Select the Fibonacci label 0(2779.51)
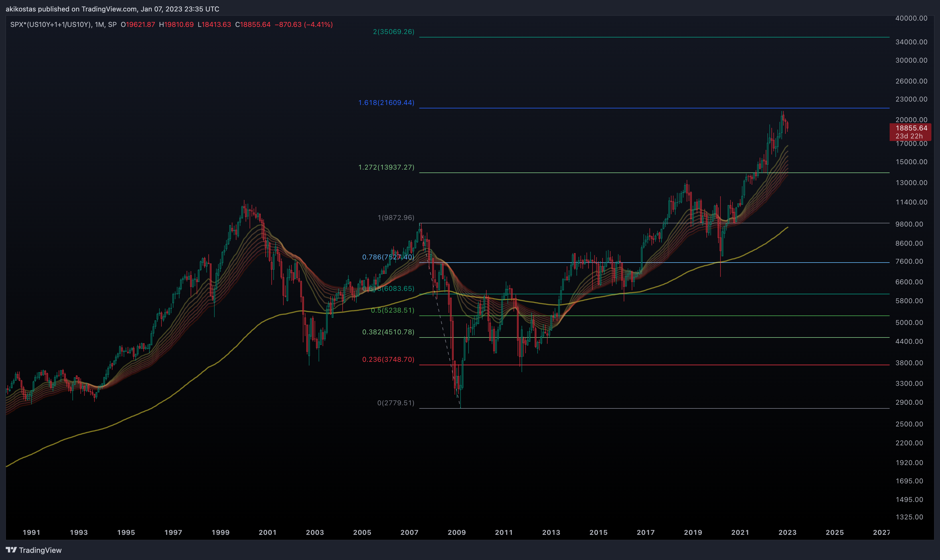The height and width of the screenshot is (560, 940). tap(396, 403)
